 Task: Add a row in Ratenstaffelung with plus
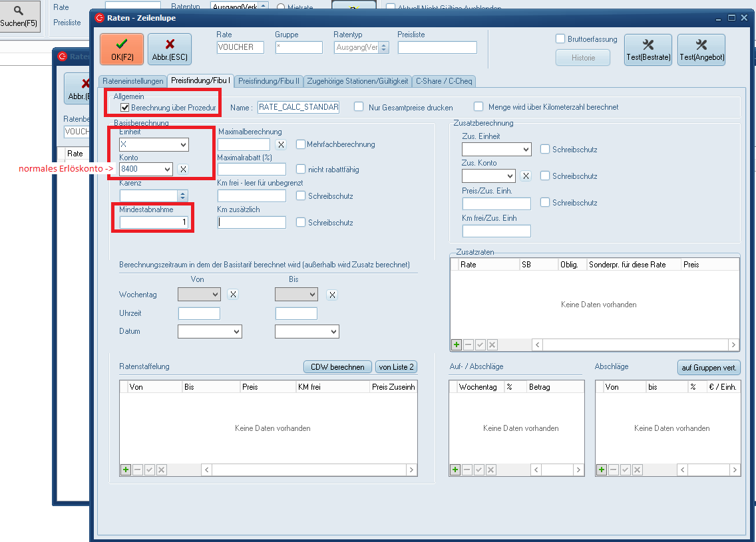click(126, 470)
